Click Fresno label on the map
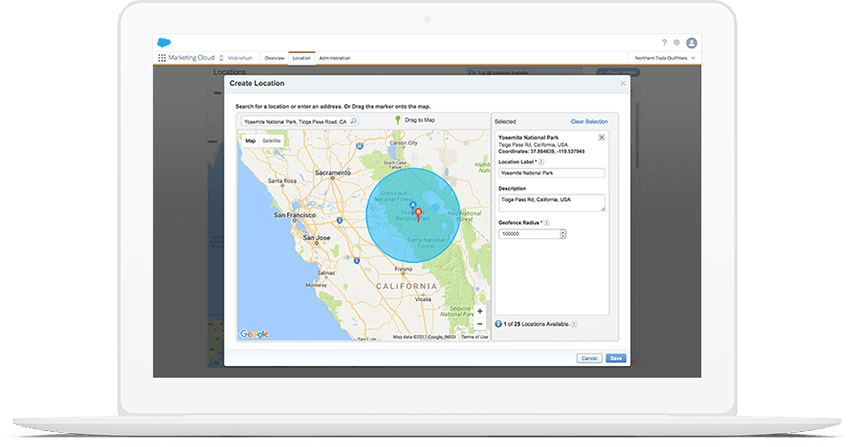Viewport: 857px width, 447px height. (x=403, y=269)
